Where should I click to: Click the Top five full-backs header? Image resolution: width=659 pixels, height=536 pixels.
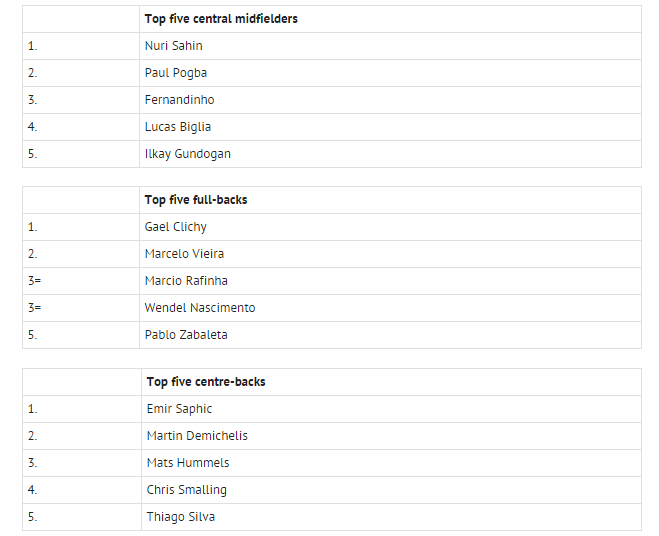pos(196,200)
